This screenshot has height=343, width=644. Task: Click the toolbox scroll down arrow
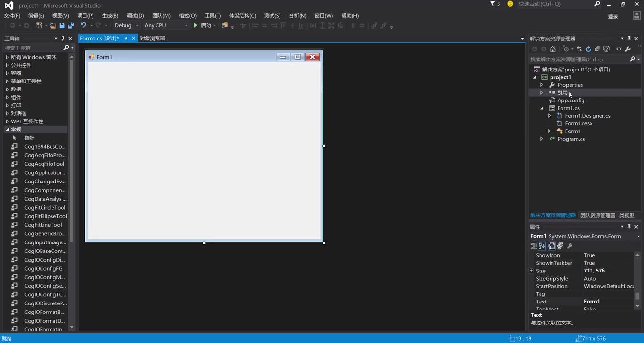72,327
